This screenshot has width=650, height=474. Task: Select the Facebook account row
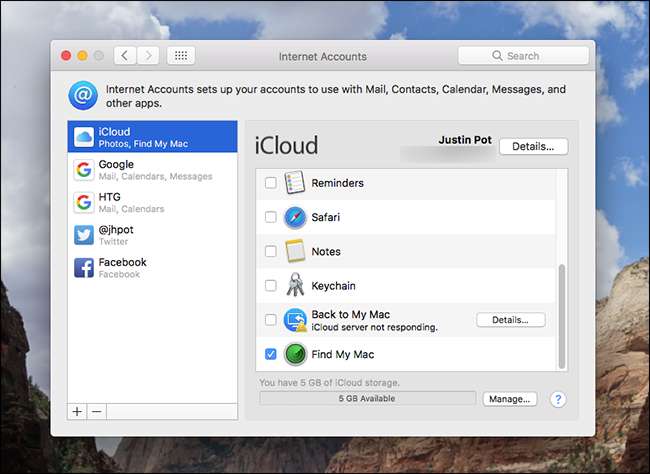tap(153, 268)
